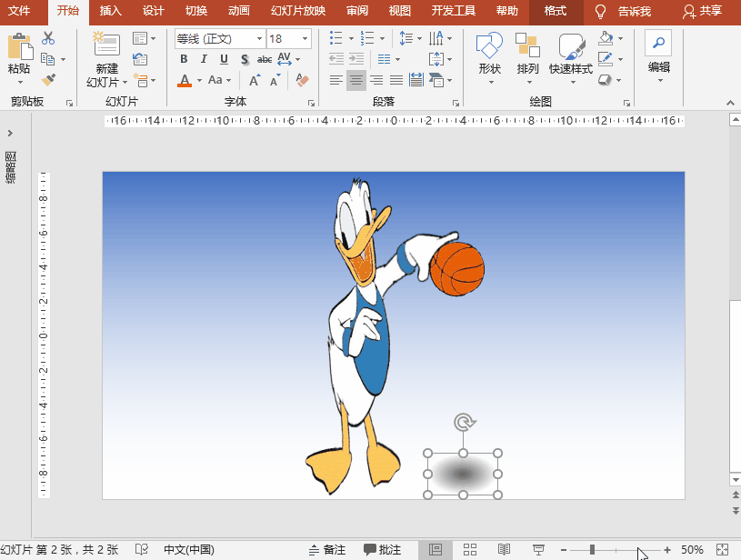The height and width of the screenshot is (560, 741).
Task: Open the slide Layout icon
Action: 140,38
